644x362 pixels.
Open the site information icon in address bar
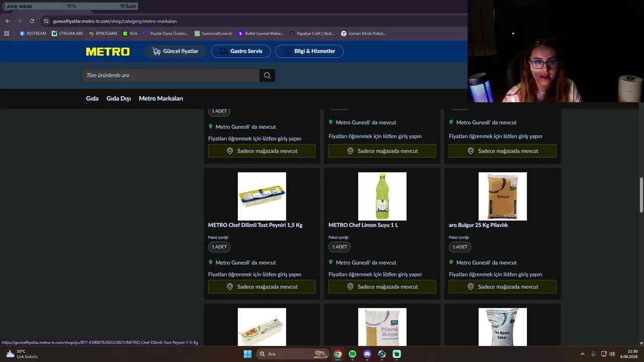click(46, 21)
